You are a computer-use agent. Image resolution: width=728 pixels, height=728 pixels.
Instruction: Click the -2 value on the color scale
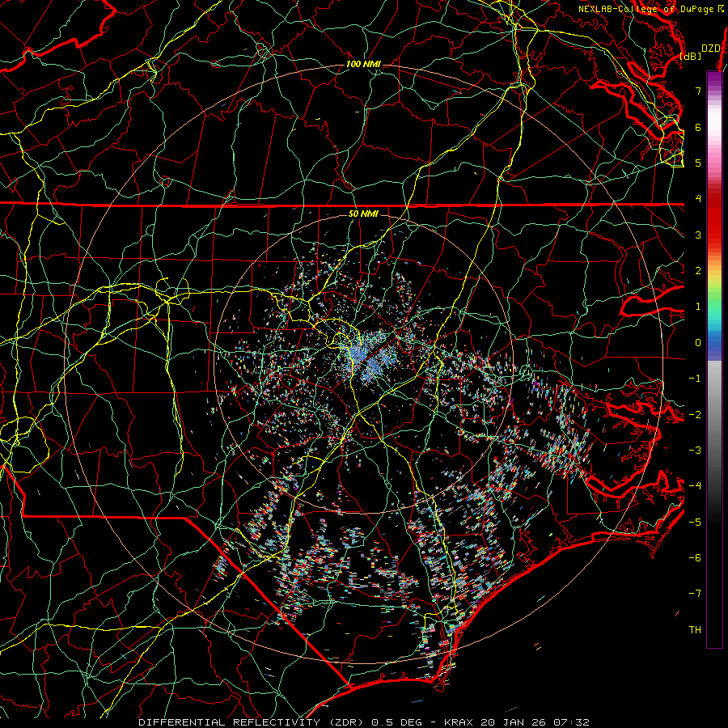695,414
